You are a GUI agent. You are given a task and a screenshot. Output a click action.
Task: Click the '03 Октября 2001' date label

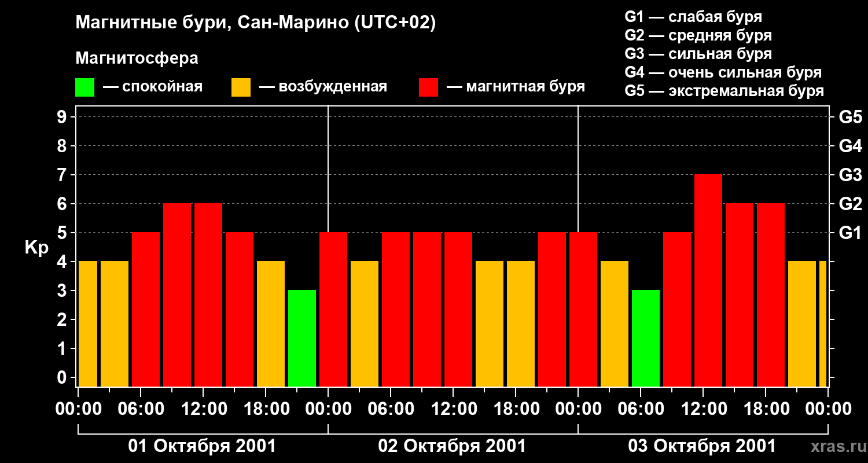pyautogui.click(x=702, y=446)
